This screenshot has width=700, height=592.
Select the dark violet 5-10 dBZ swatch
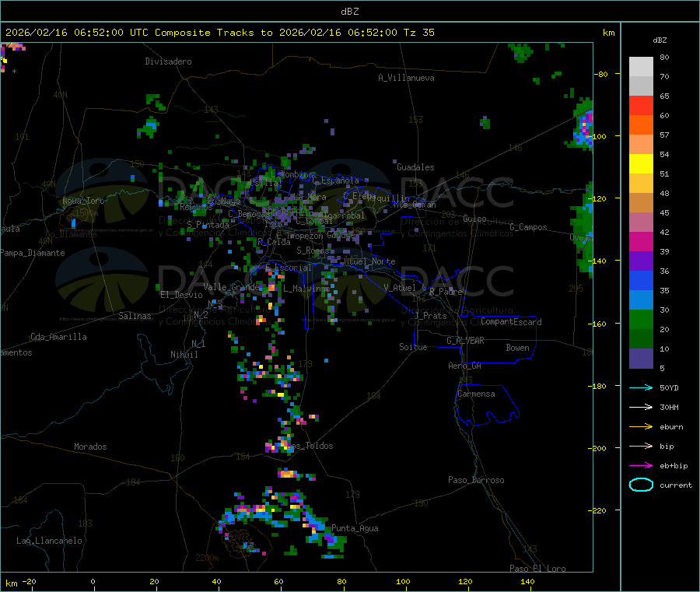coord(641,359)
